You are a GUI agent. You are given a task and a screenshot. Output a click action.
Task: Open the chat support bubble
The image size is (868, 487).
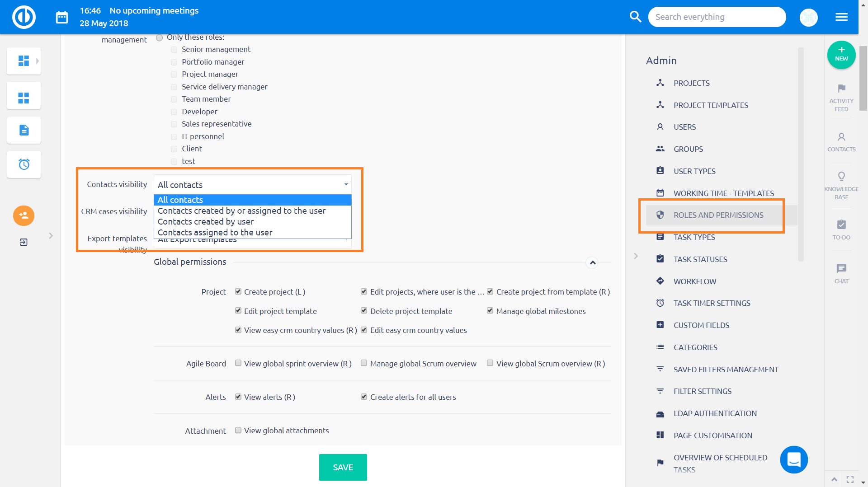[x=794, y=459]
